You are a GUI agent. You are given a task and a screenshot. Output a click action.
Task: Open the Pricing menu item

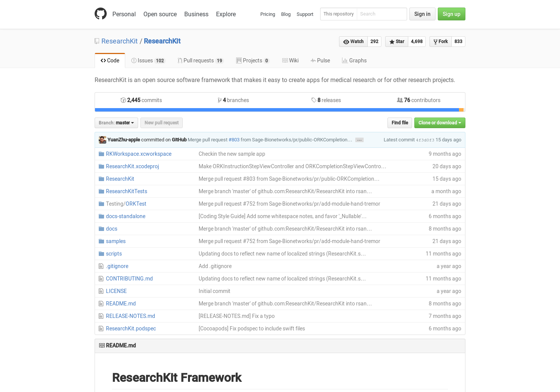(x=268, y=14)
